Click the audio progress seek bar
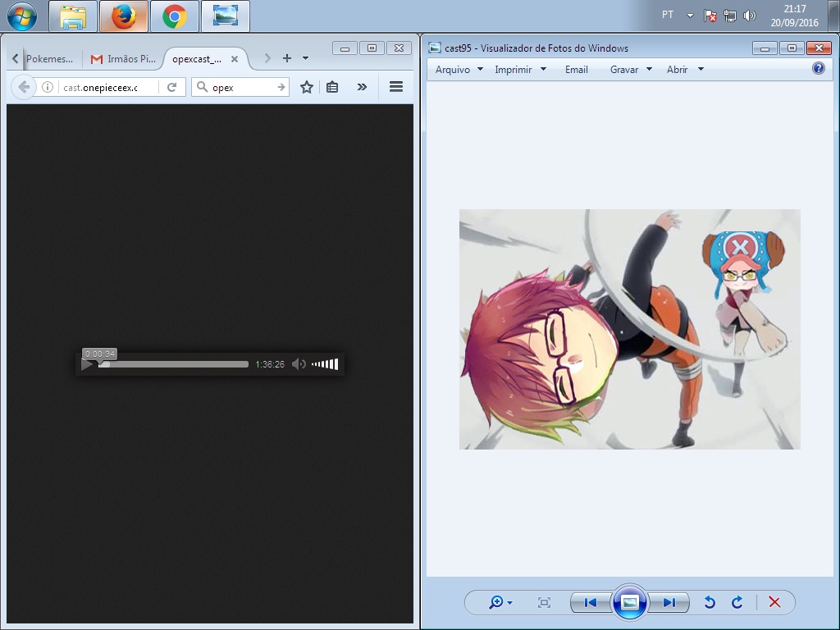840x630 pixels. coord(174,364)
